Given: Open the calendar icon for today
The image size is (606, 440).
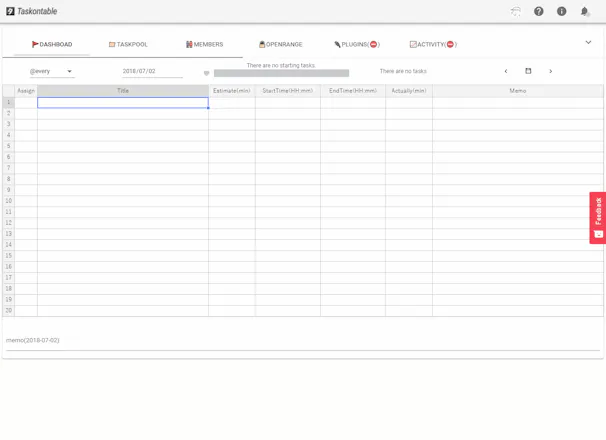Looking at the screenshot, I should 528,71.
